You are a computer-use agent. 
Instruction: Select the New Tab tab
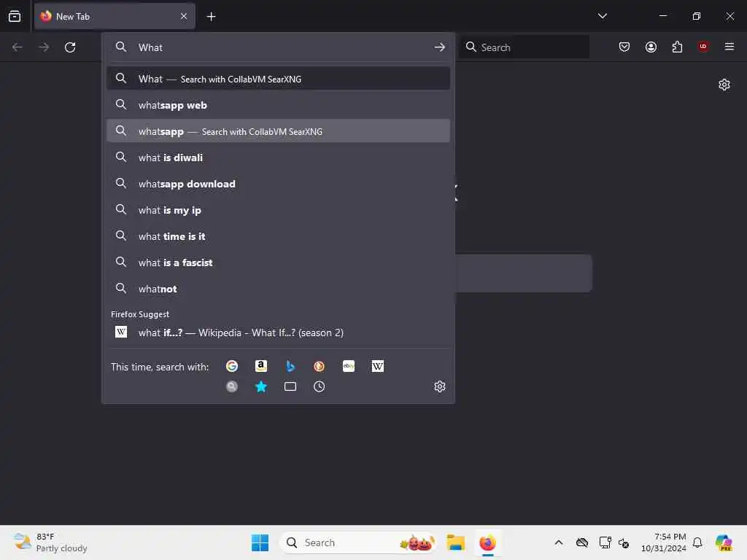coord(115,16)
